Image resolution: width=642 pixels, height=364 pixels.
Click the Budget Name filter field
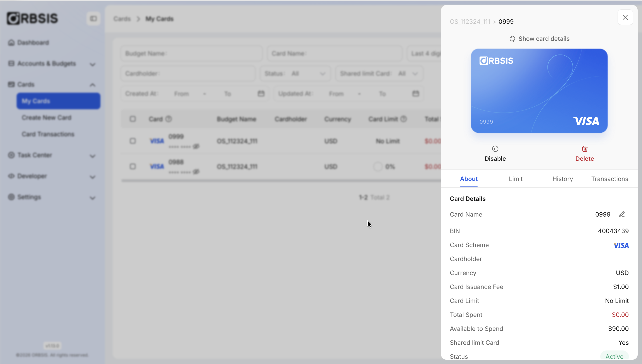[x=192, y=53]
